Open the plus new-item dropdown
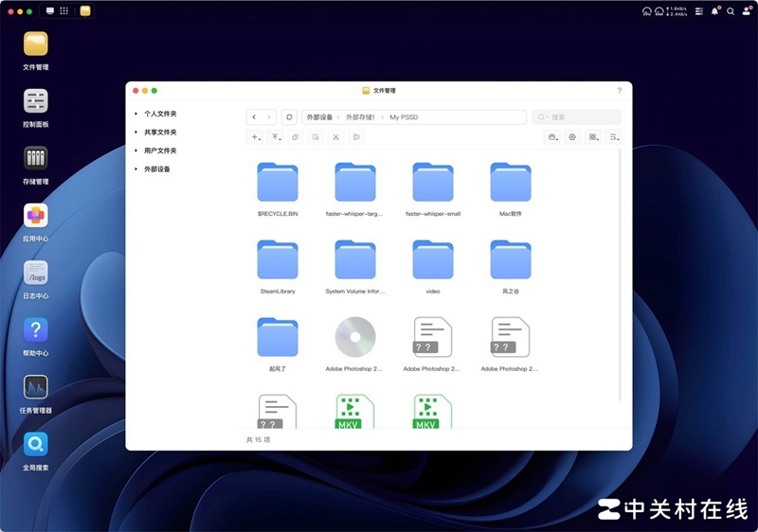Screen dimensions: 758x532 (x=255, y=137)
